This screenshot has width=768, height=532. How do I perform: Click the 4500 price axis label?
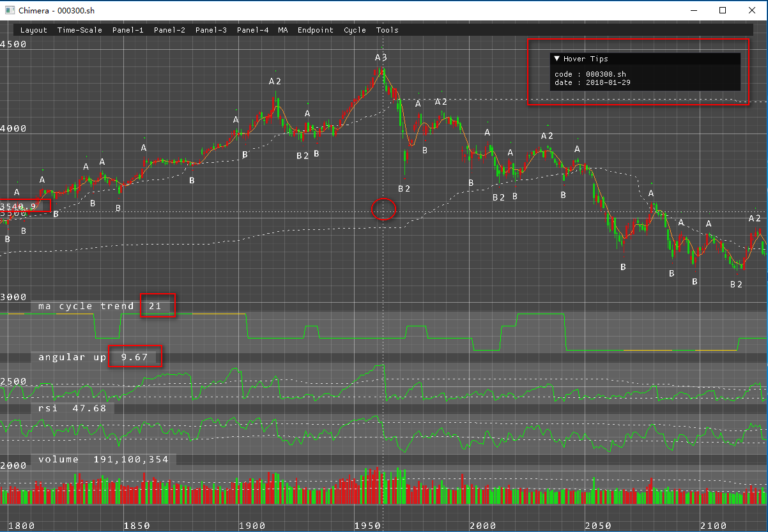tap(13, 44)
